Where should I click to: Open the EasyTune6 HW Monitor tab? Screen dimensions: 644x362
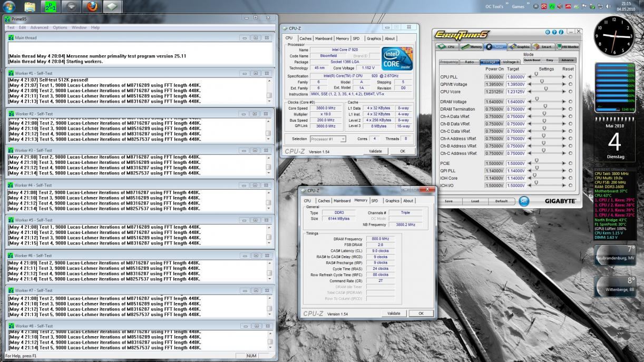click(568, 46)
